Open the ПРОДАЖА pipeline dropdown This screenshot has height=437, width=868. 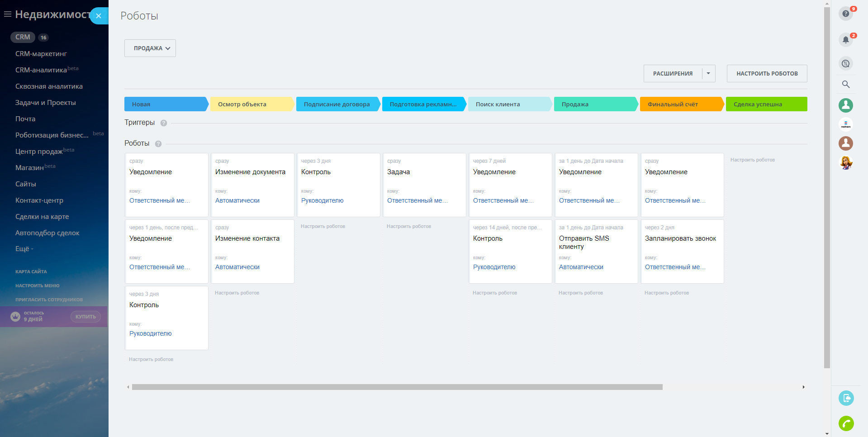150,48
